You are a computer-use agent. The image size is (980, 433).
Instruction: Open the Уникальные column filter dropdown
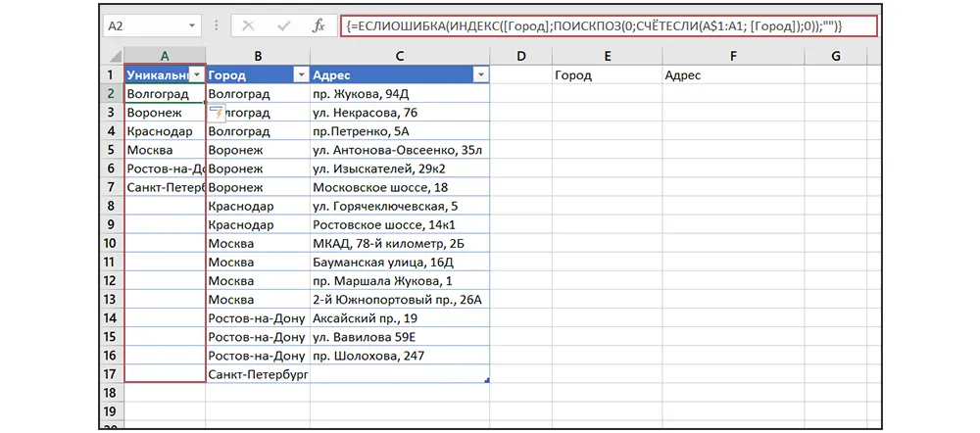(x=197, y=75)
